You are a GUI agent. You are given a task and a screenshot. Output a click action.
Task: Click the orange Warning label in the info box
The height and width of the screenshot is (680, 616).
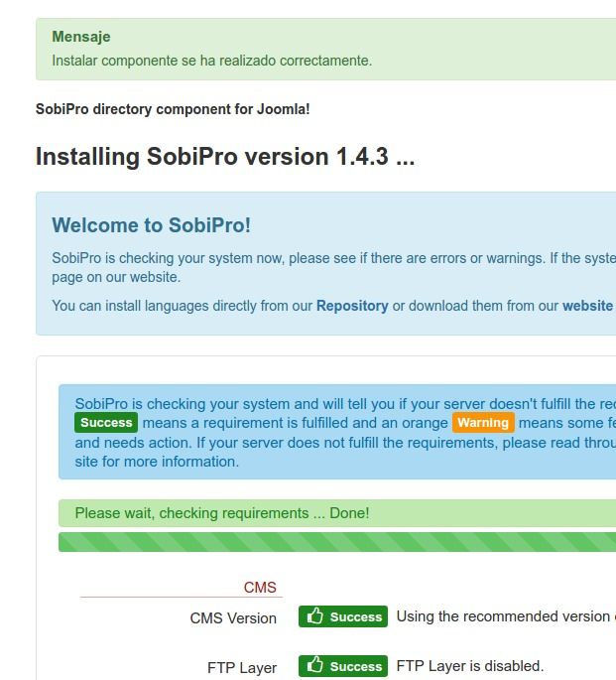[483, 423]
